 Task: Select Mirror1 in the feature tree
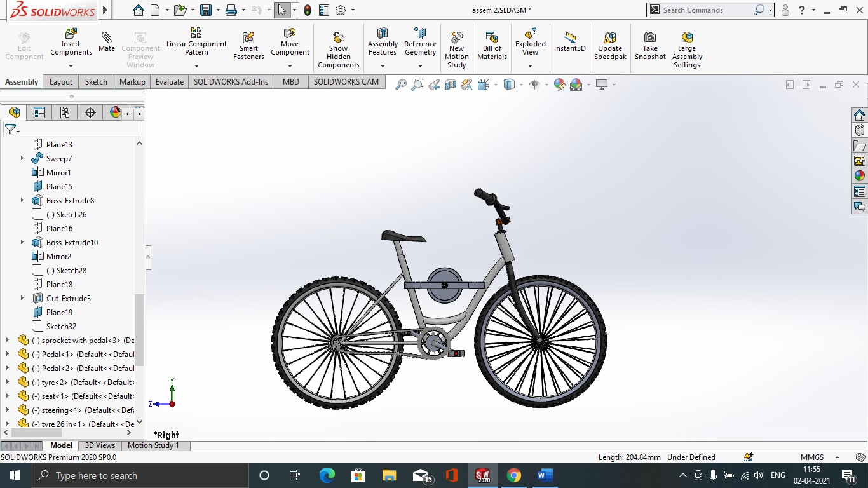58,172
